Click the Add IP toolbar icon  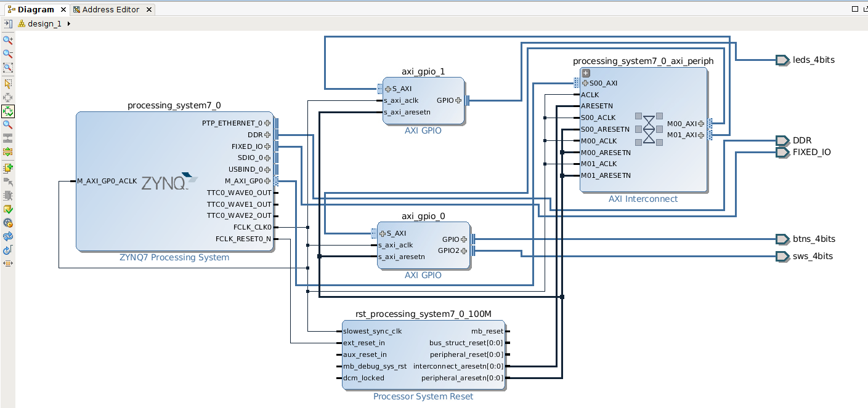click(x=8, y=167)
